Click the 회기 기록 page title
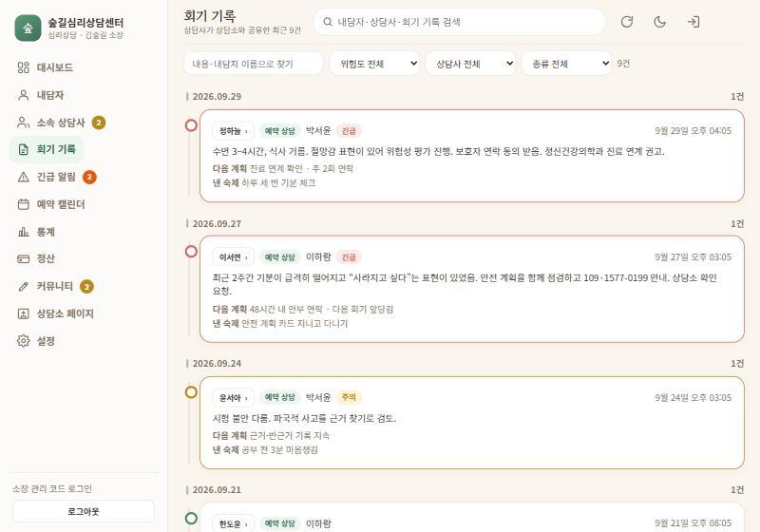The height and width of the screenshot is (532, 760). [x=210, y=16]
